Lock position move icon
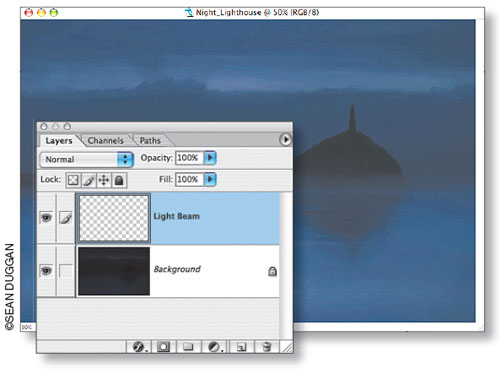This screenshot has width=500, height=374. (x=104, y=180)
